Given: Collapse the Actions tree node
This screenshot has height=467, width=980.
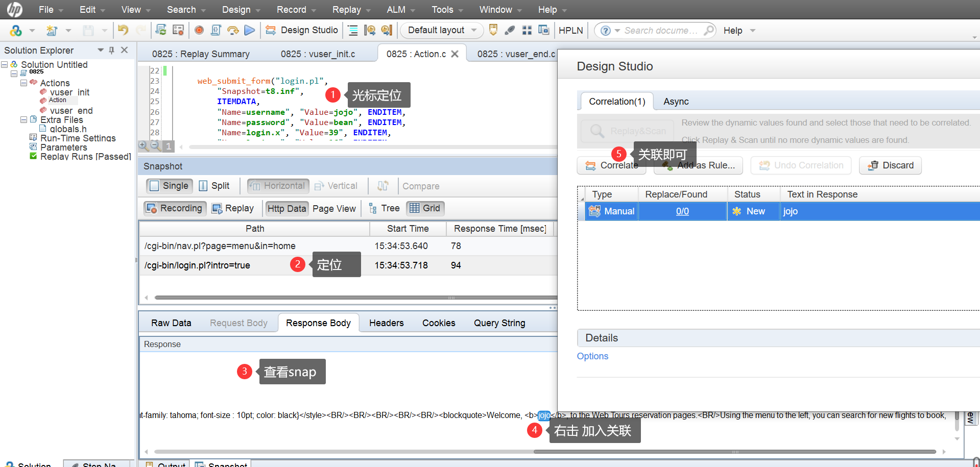Looking at the screenshot, I should coord(23,83).
